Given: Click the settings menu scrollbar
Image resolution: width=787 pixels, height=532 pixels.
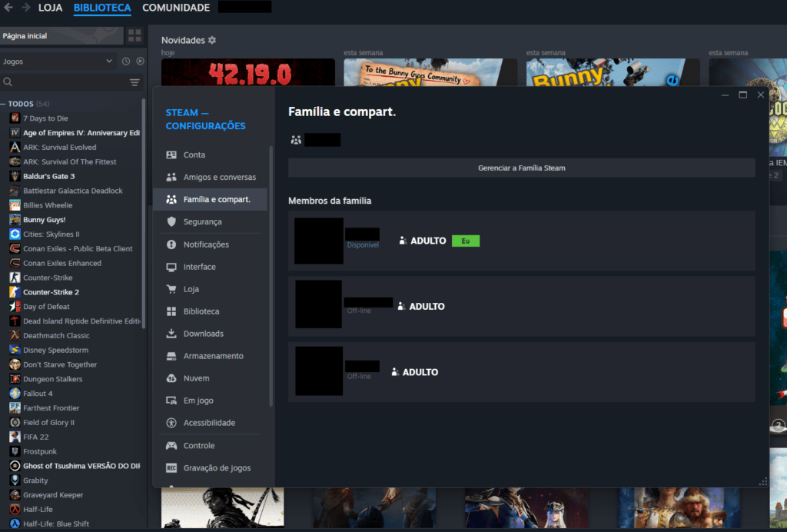Looking at the screenshot, I should [271, 276].
